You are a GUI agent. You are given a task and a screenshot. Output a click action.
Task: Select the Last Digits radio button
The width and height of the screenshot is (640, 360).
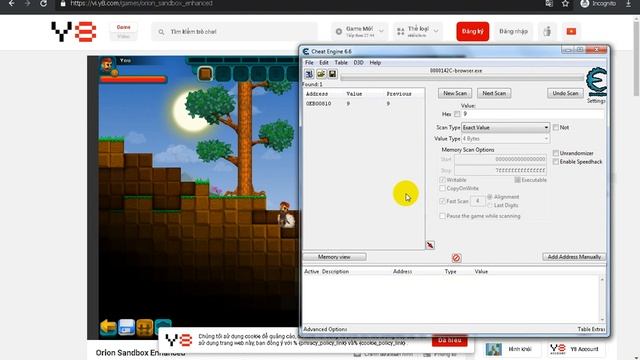coord(490,205)
